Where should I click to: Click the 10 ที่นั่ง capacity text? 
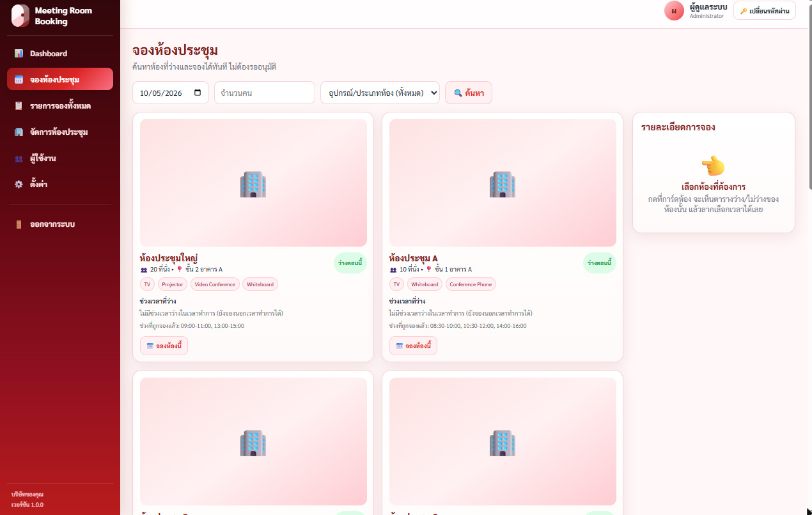click(x=408, y=270)
